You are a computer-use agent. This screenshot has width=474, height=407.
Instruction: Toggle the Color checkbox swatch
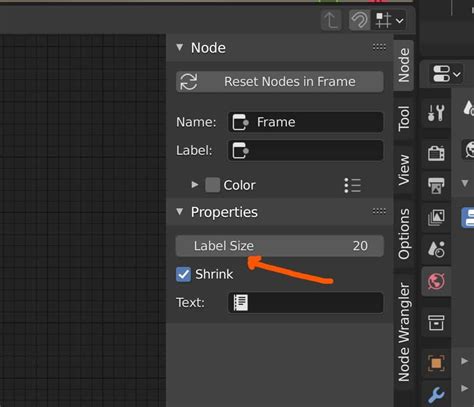click(x=212, y=185)
